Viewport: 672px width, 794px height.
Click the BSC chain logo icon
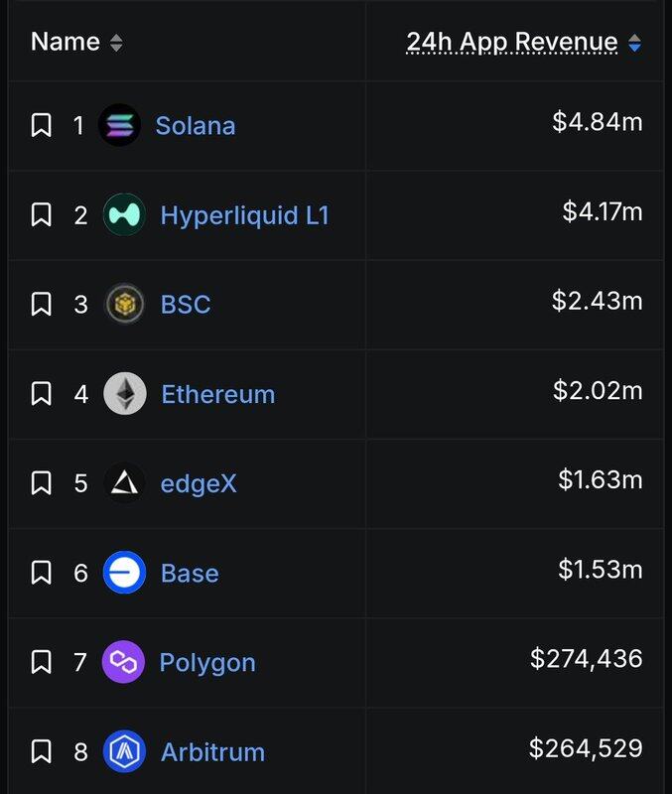(x=124, y=305)
